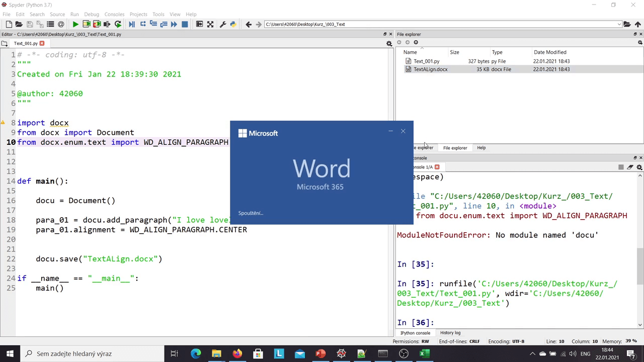This screenshot has width=644, height=362.
Task: Save all files using the toolbar icon
Action: (40, 24)
